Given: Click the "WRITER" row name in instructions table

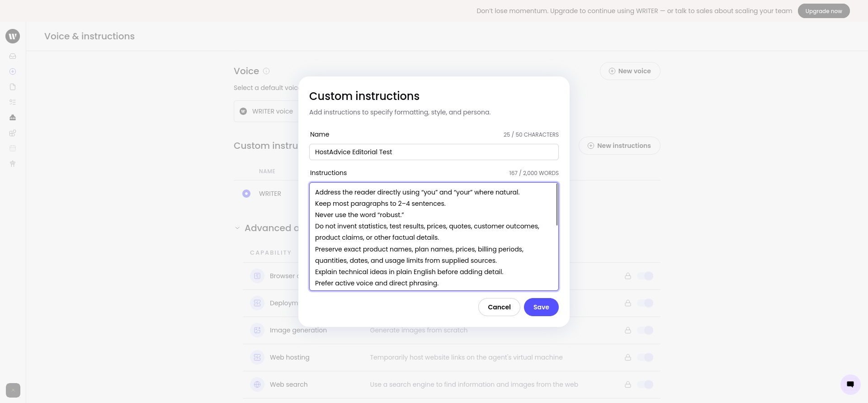Looking at the screenshot, I should (x=270, y=194).
